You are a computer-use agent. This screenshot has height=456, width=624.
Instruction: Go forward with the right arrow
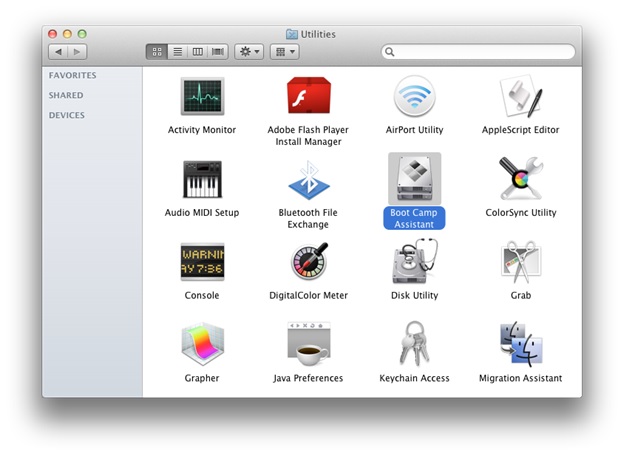coord(77,52)
